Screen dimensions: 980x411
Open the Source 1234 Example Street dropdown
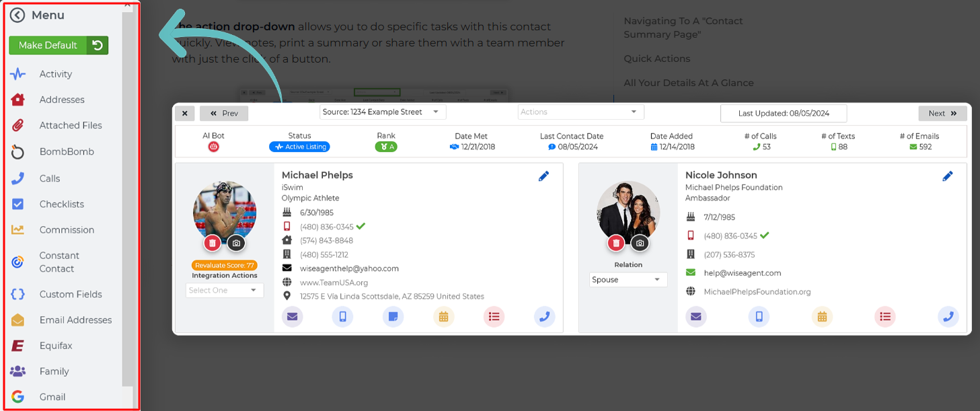(x=383, y=112)
